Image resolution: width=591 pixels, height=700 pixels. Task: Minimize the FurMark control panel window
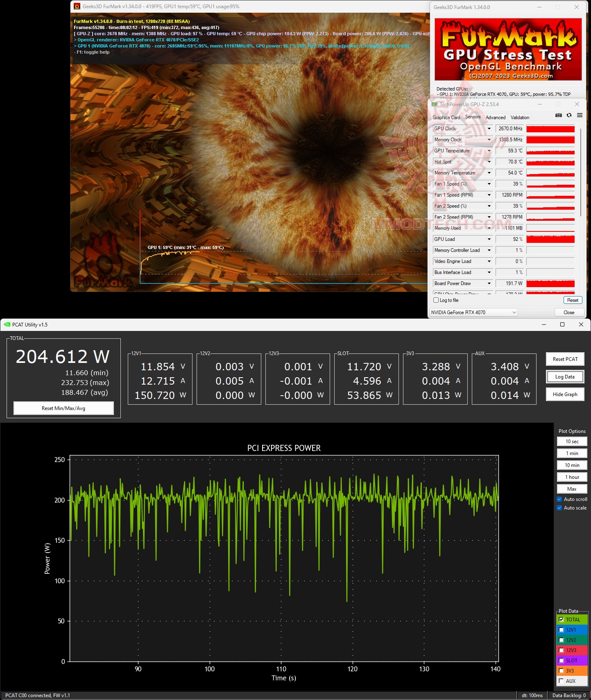539,7
